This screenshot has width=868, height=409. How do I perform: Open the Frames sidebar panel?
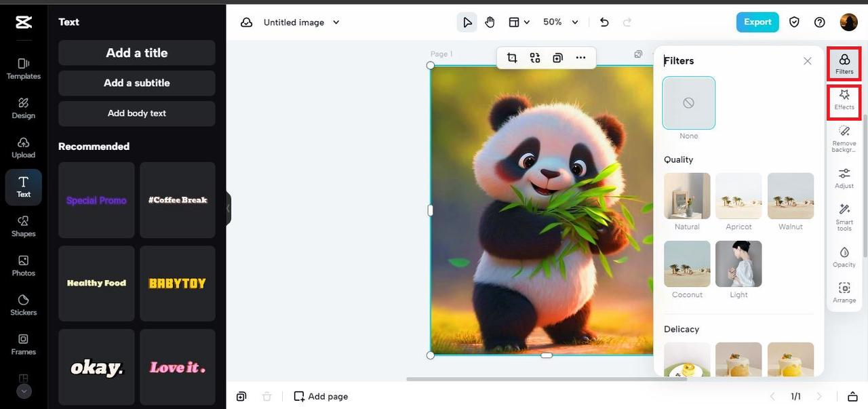click(x=24, y=344)
